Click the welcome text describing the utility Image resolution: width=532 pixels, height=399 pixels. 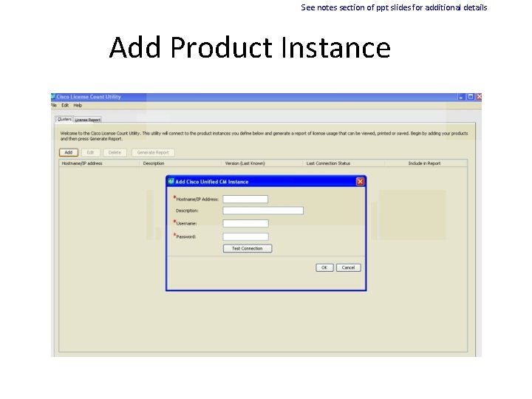coord(264,136)
